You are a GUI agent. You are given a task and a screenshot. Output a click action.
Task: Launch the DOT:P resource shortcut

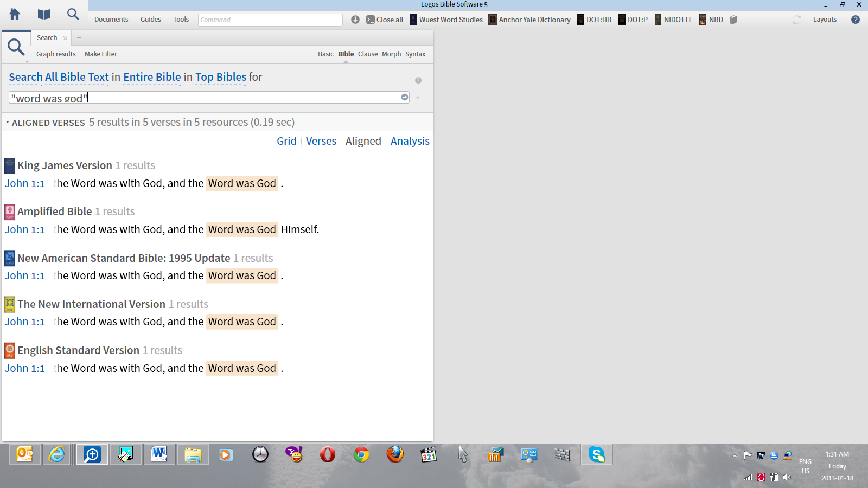pos(633,20)
